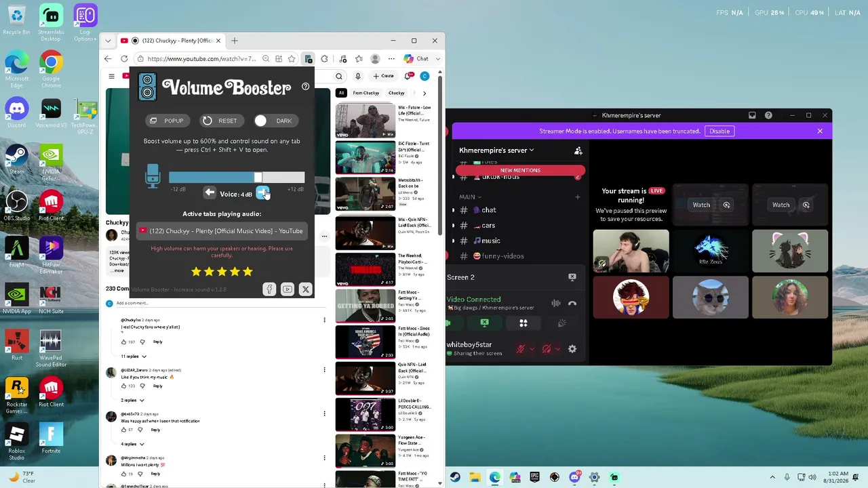Click the POPUP button

click(x=167, y=121)
